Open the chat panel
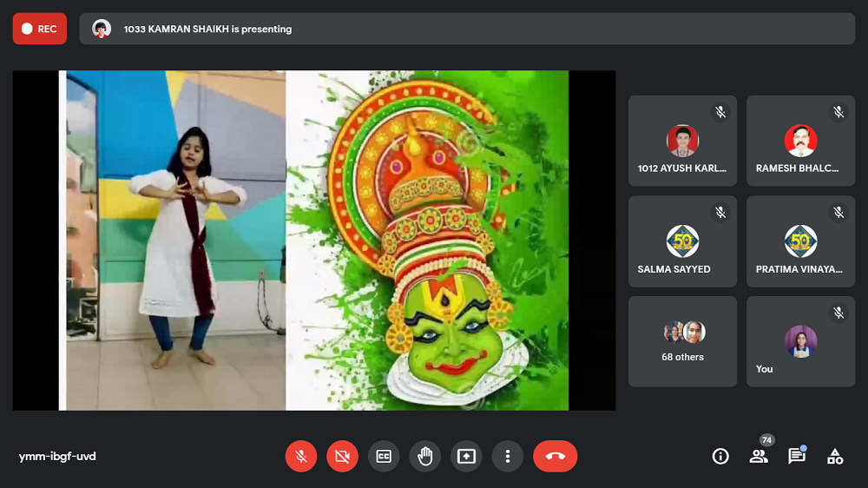Viewport: 868px width, 488px height. [x=796, y=456]
